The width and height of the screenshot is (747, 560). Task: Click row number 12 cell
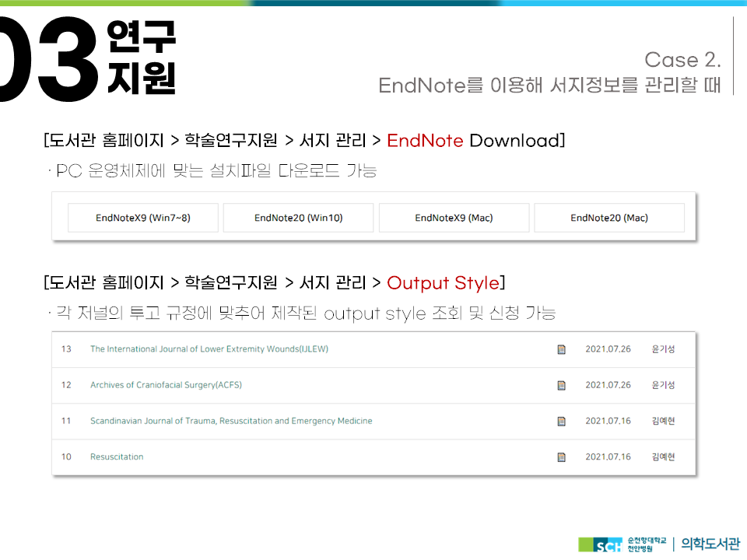(x=66, y=385)
